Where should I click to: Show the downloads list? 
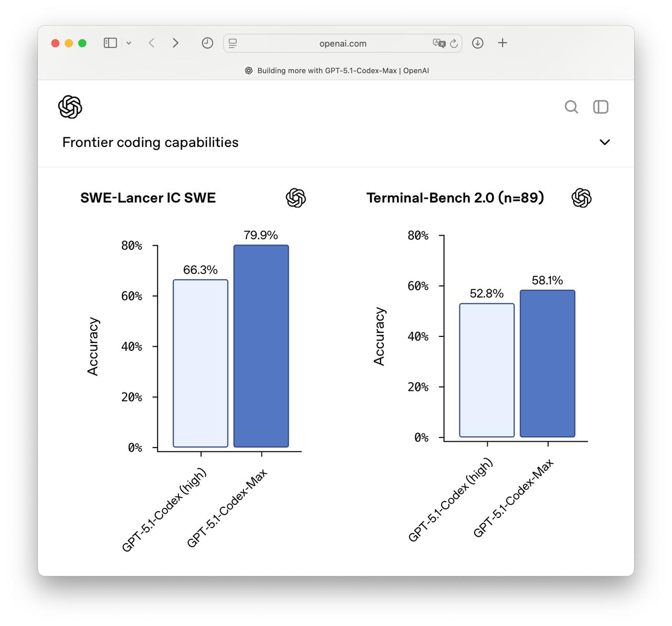(478, 43)
